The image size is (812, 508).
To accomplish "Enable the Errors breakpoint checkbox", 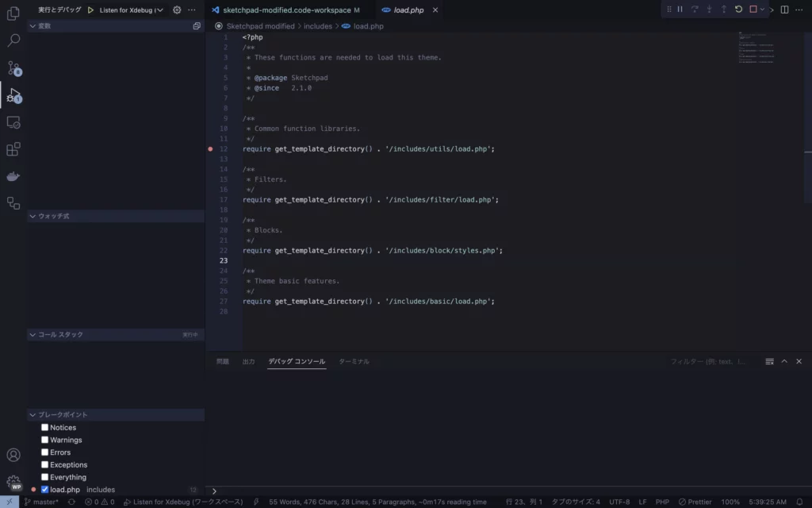I will pyautogui.click(x=44, y=452).
